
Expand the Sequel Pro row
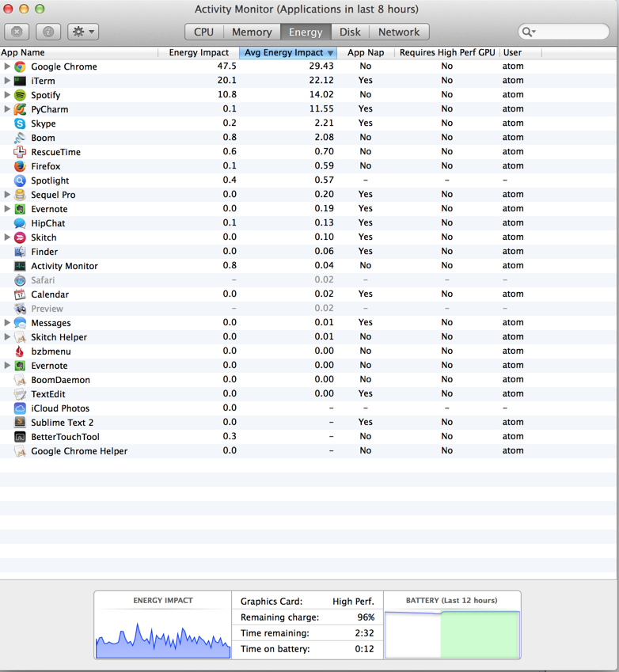[x=7, y=195]
